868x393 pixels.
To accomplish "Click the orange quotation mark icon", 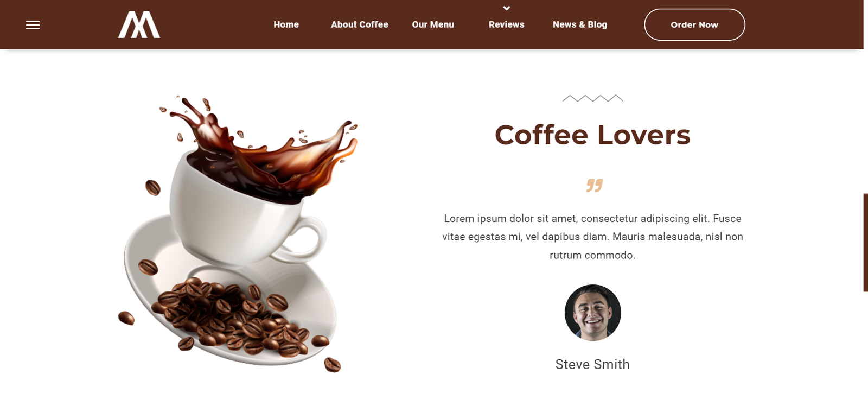I will [x=595, y=186].
